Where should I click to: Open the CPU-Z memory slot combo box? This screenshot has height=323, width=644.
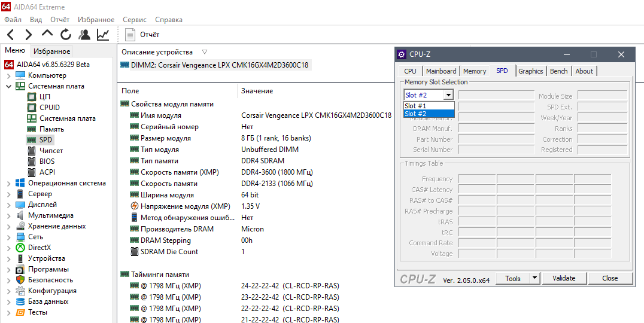tap(429, 95)
